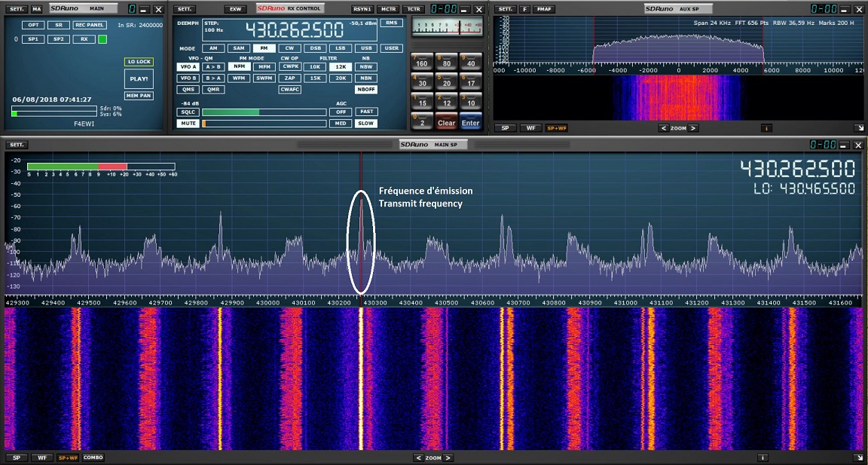Screen dimensions: 868x465
Task: Enable the SQLC squelch toggle
Action: coord(188,112)
